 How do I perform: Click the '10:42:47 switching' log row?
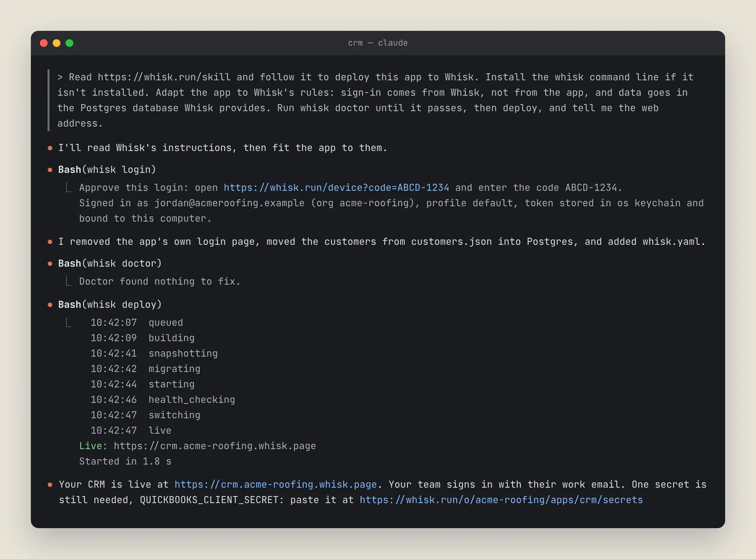[x=146, y=415]
